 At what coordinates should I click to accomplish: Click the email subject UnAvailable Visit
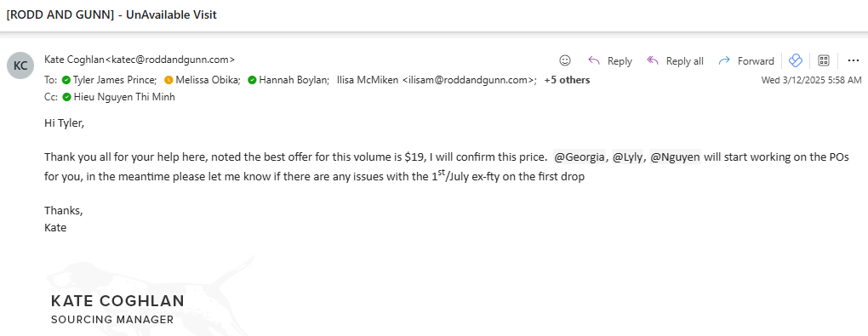(x=171, y=15)
